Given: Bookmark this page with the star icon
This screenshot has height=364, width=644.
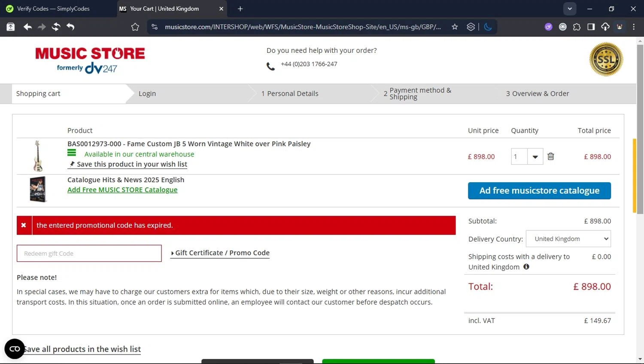Looking at the screenshot, I should (x=455, y=27).
